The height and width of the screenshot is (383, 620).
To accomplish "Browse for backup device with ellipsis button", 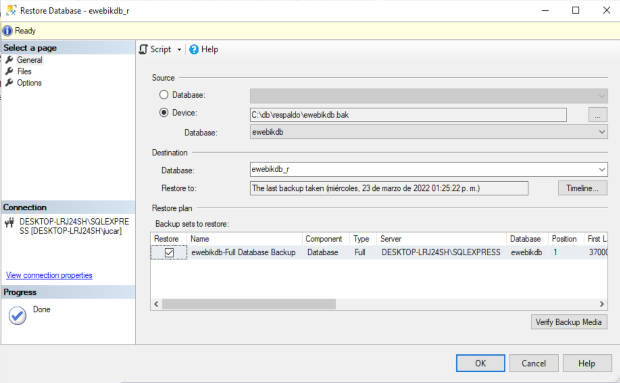I will 597,115.
